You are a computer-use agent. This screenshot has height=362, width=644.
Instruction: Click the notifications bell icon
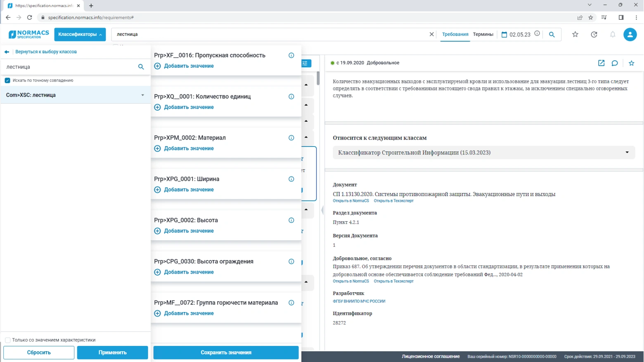click(x=613, y=35)
